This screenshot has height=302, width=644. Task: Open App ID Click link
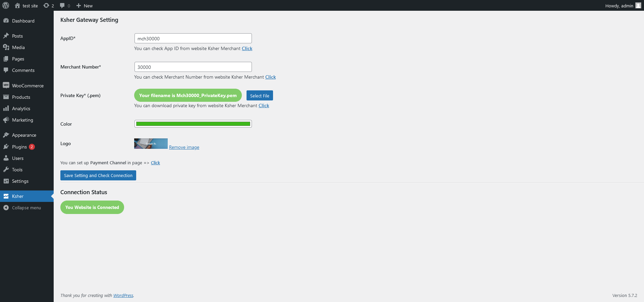pos(247,48)
